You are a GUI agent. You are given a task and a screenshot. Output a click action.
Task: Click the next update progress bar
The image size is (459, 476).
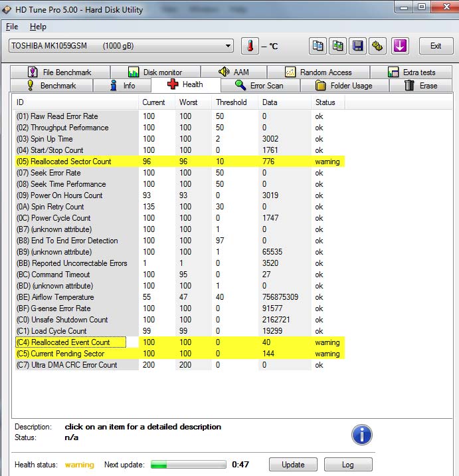[189, 465]
